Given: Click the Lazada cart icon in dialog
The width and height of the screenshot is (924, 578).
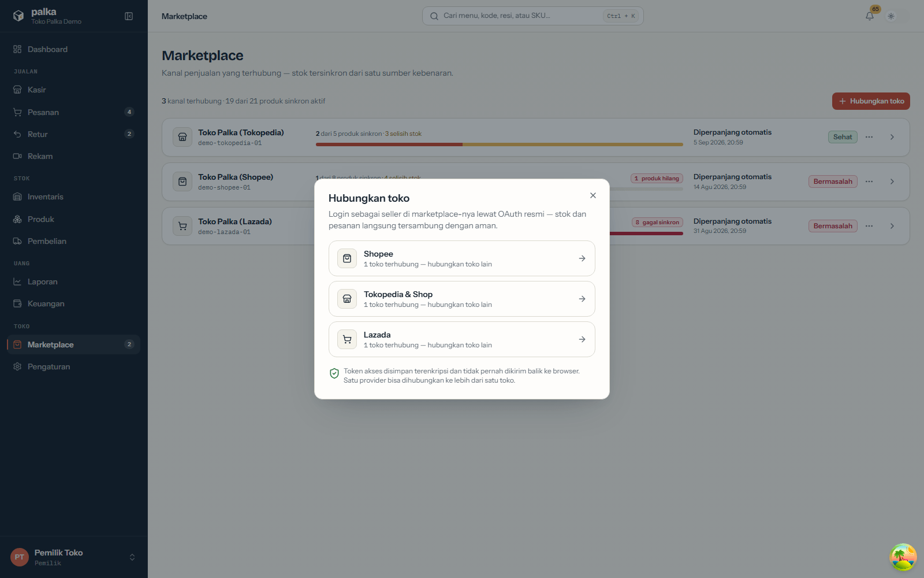Looking at the screenshot, I should pyautogui.click(x=347, y=339).
